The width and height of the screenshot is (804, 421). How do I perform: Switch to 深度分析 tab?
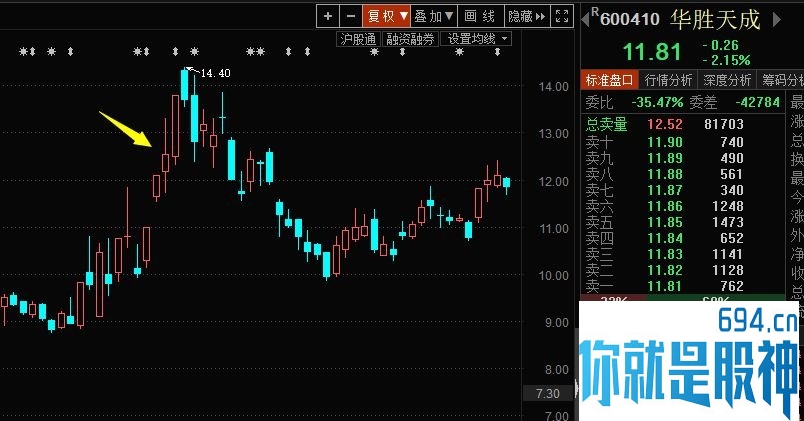click(727, 80)
